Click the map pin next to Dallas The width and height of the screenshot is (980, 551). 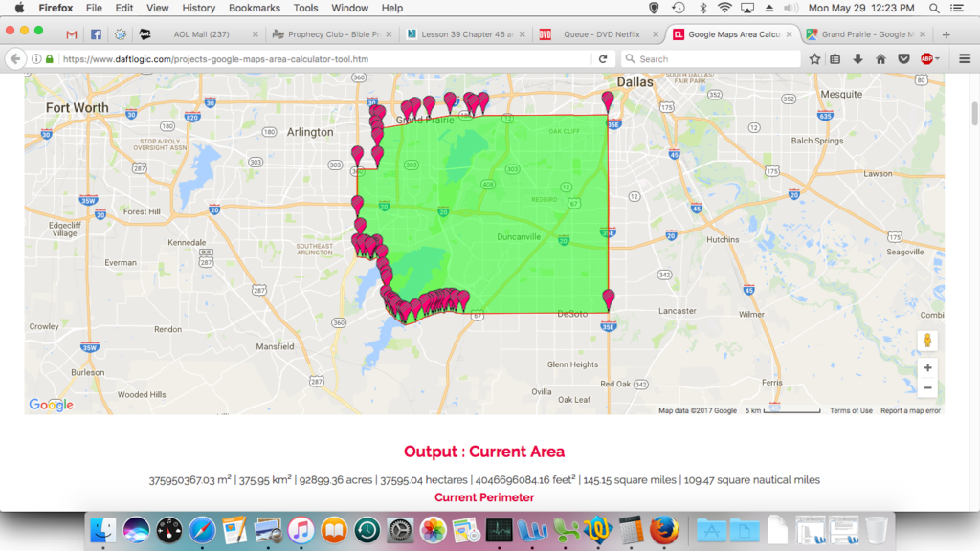pyautogui.click(x=608, y=101)
